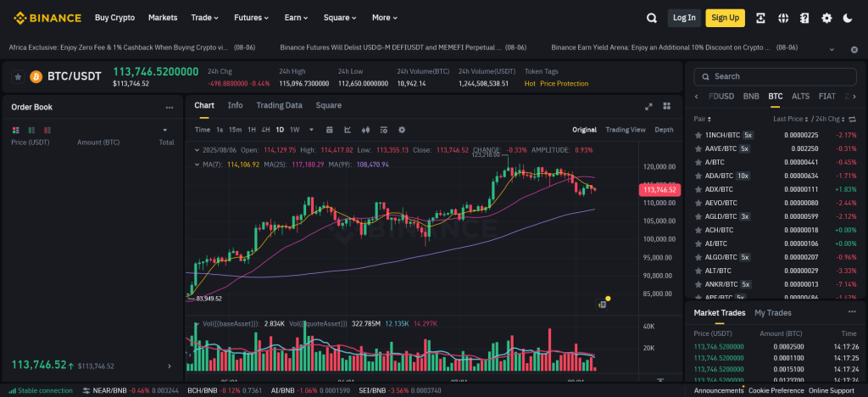Switch to My Trades tab

point(773,313)
